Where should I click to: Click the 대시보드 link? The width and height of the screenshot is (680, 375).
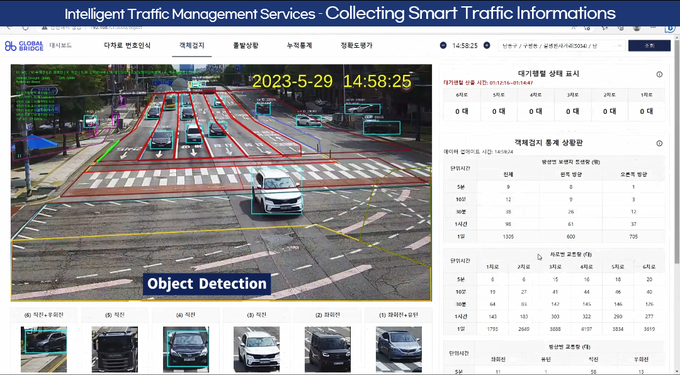pos(61,46)
